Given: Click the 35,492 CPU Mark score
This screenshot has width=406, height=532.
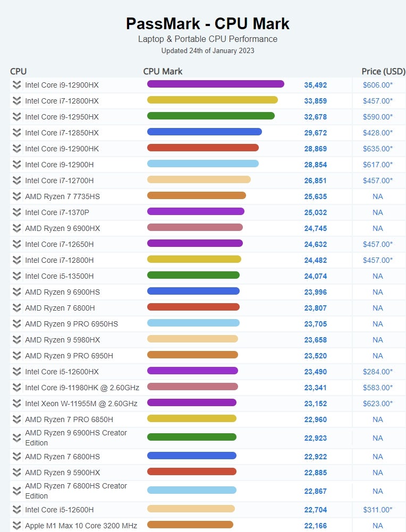Looking at the screenshot, I should (315, 85).
